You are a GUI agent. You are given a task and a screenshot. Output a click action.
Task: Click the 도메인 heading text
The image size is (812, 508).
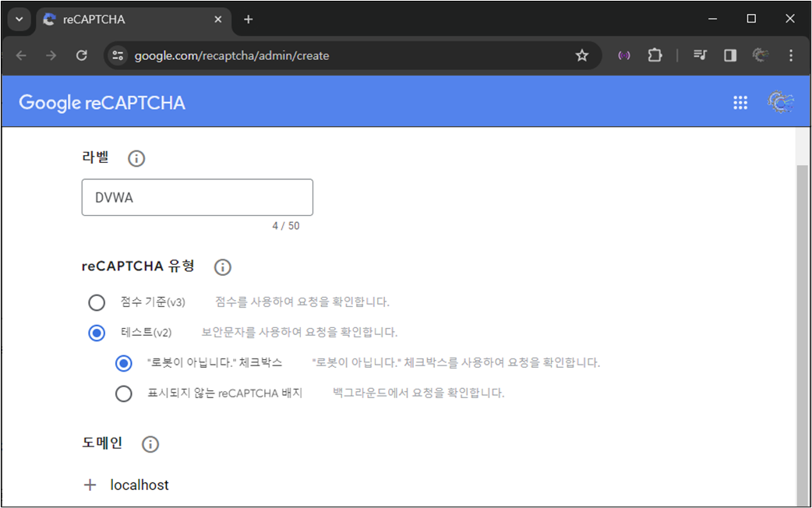coord(102,443)
